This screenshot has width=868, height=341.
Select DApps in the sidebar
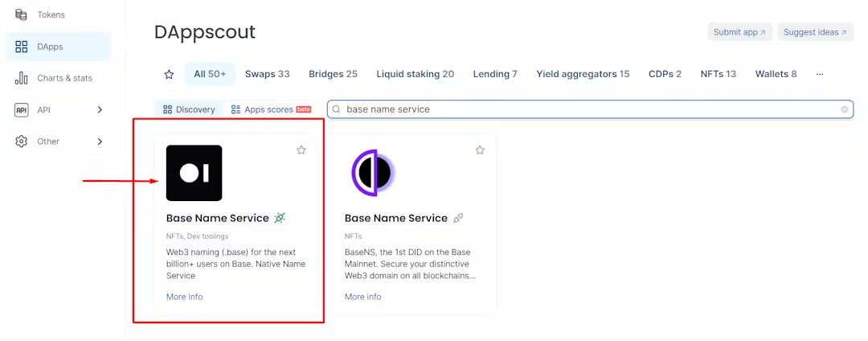(58, 47)
